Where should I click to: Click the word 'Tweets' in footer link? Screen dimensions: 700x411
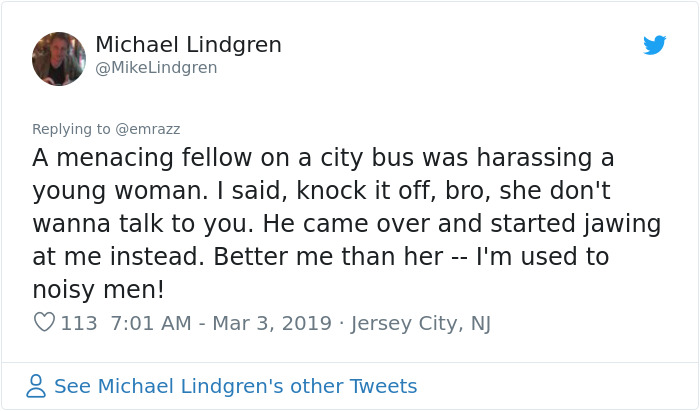385,386
